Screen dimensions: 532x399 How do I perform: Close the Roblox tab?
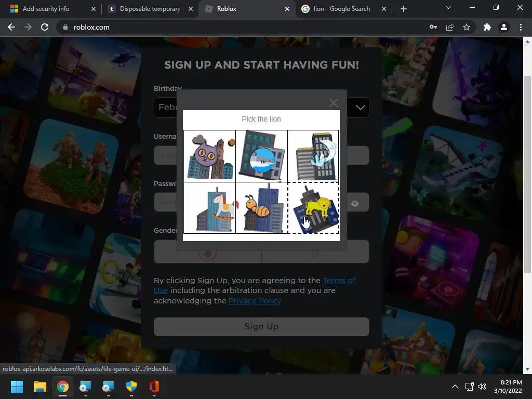[287, 9]
